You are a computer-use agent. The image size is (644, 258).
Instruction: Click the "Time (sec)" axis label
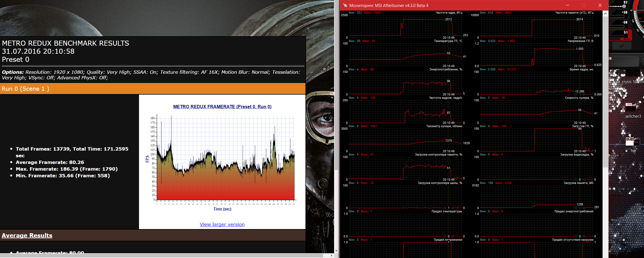tap(222, 209)
